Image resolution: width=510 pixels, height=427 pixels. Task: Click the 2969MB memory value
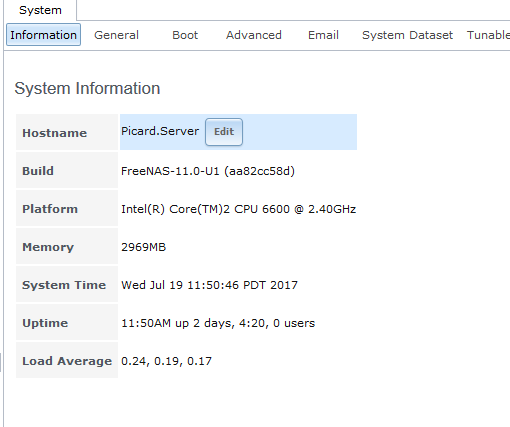144,247
